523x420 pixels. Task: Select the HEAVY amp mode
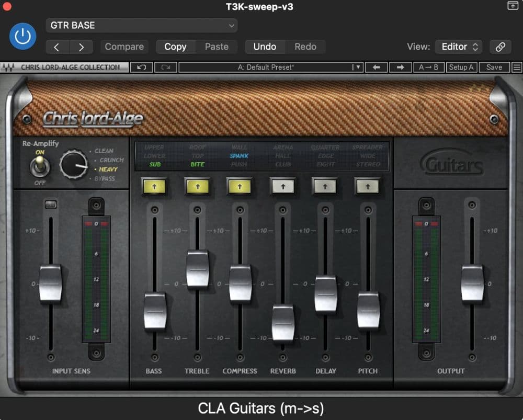108,169
